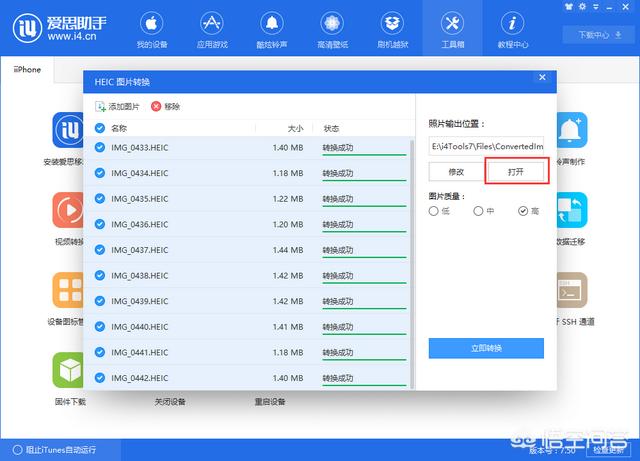
Task: Select 低 image quality option
Action: tap(433, 211)
